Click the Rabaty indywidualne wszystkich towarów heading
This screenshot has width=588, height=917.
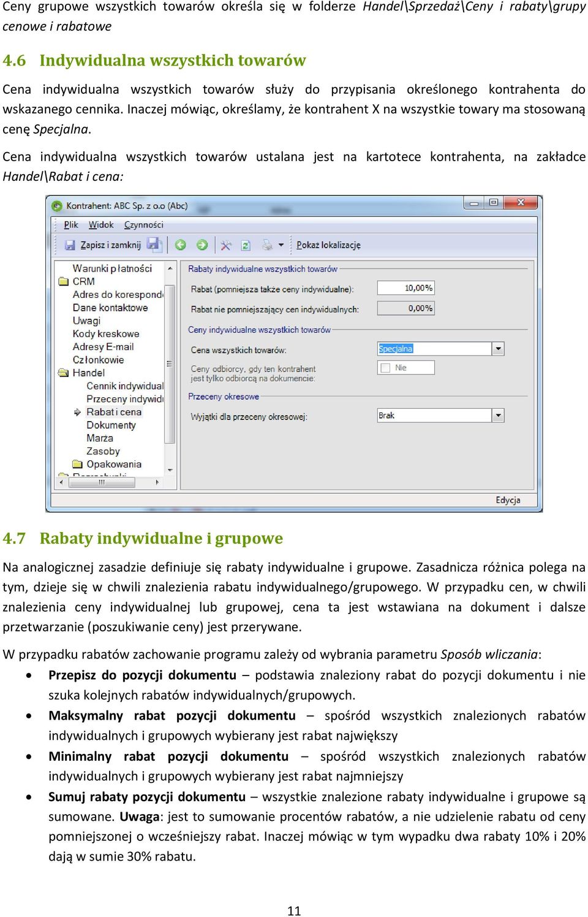(263, 269)
